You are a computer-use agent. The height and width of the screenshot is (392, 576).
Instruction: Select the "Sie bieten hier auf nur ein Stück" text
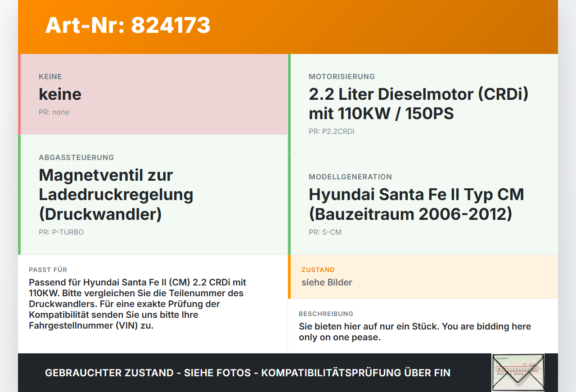(415, 332)
